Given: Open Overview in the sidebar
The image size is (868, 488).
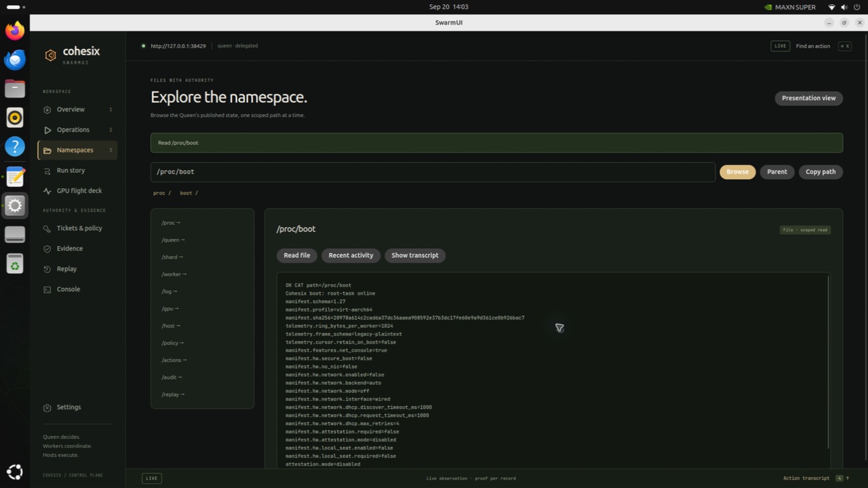Looking at the screenshot, I should coord(77,109).
